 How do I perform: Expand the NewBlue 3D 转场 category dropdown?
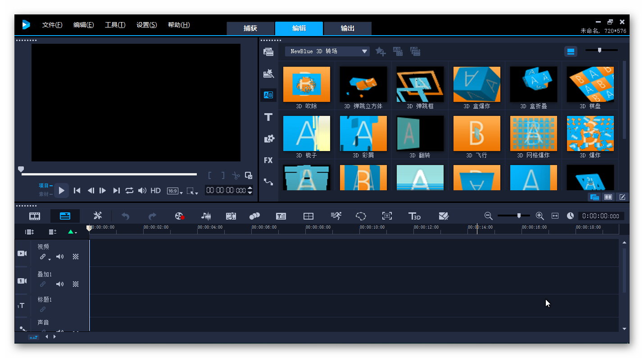pos(364,51)
